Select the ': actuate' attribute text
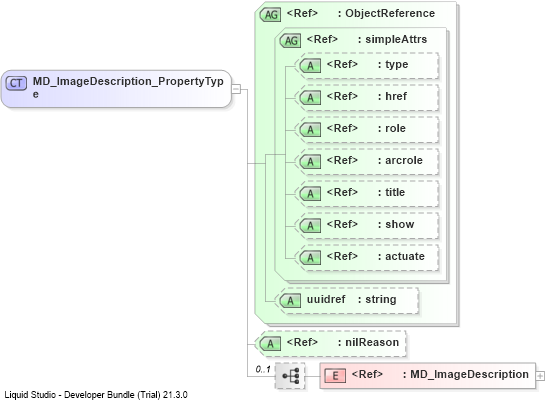The width and height of the screenshot is (545, 400). 401,256
